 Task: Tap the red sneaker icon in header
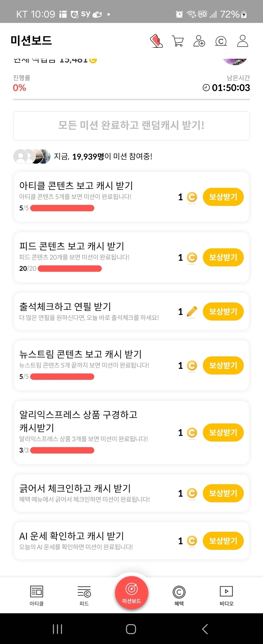156,41
